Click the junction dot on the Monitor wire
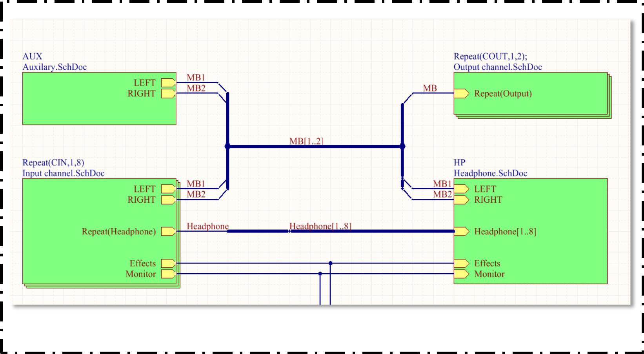 coord(320,274)
